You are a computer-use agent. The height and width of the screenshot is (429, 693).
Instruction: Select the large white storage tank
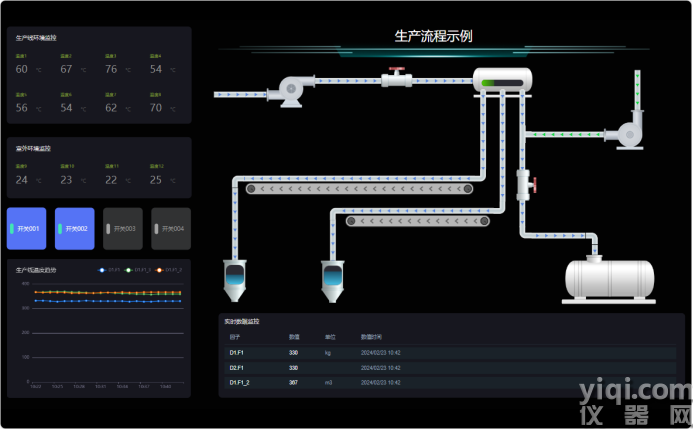[609, 281]
